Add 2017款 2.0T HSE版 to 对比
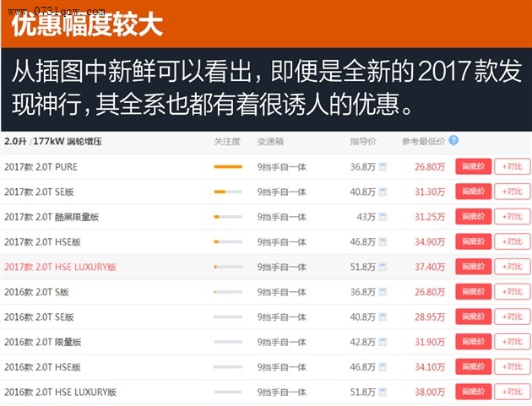Image resolution: width=532 pixels, height=406 pixels. [513, 242]
